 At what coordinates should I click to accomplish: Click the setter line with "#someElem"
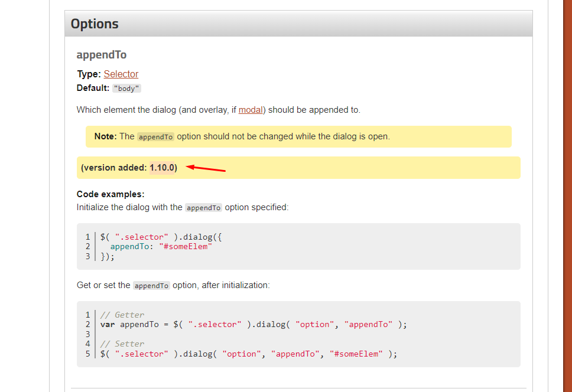click(248, 354)
